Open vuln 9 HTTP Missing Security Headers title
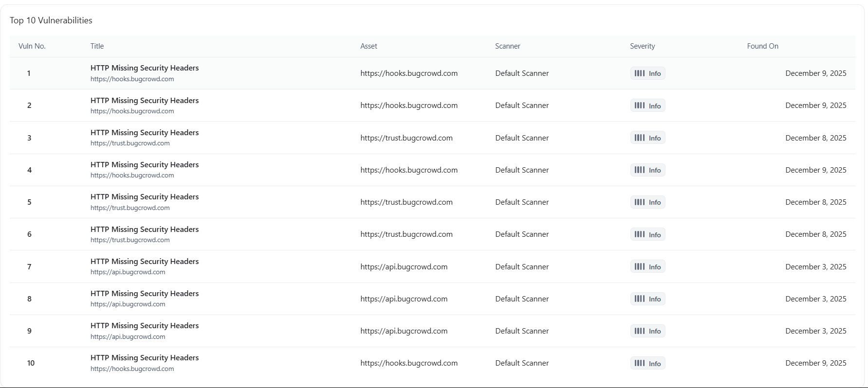The height and width of the screenshot is (388, 868). pyautogui.click(x=145, y=326)
